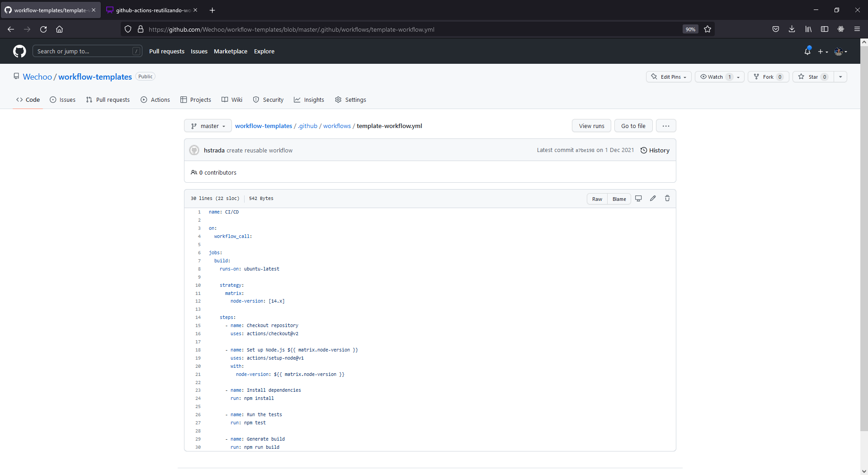The height and width of the screenshot is (475, 868).
Task: Click the Go to file button
Action: coord(633,126)
